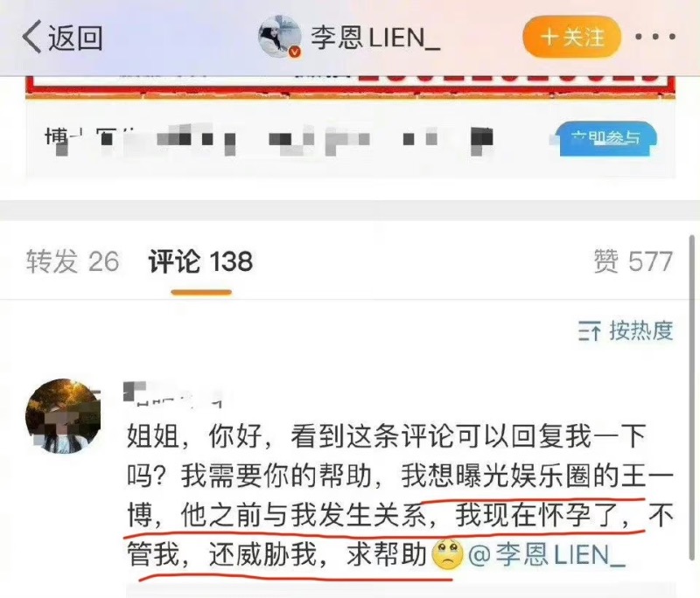Viewport: 700px width, 598px height.
Task: Tap the back chevron arrow
Action: point(32,37)
